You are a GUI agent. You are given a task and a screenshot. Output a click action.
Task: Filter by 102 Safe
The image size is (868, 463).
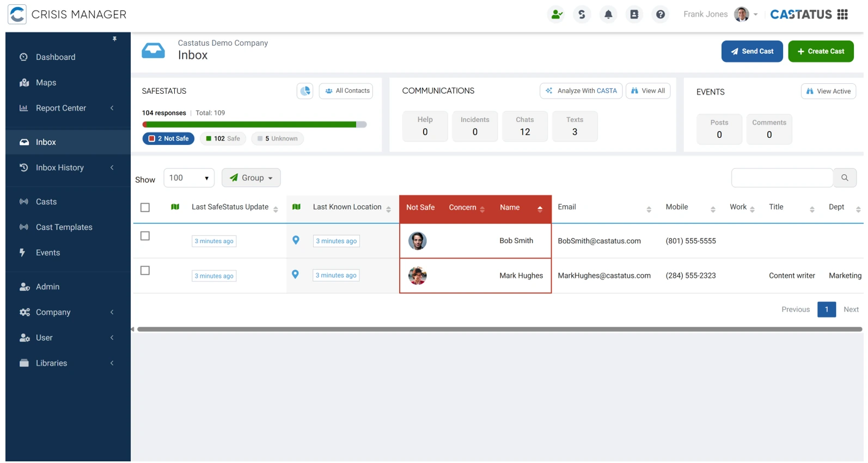click(x=223, y=139)
